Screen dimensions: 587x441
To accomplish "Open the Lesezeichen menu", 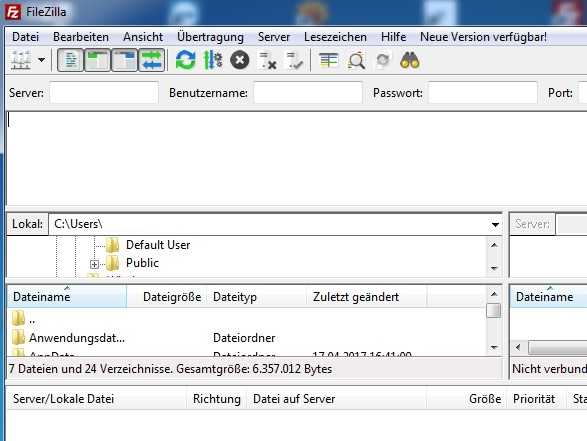I will pos(335,37).
